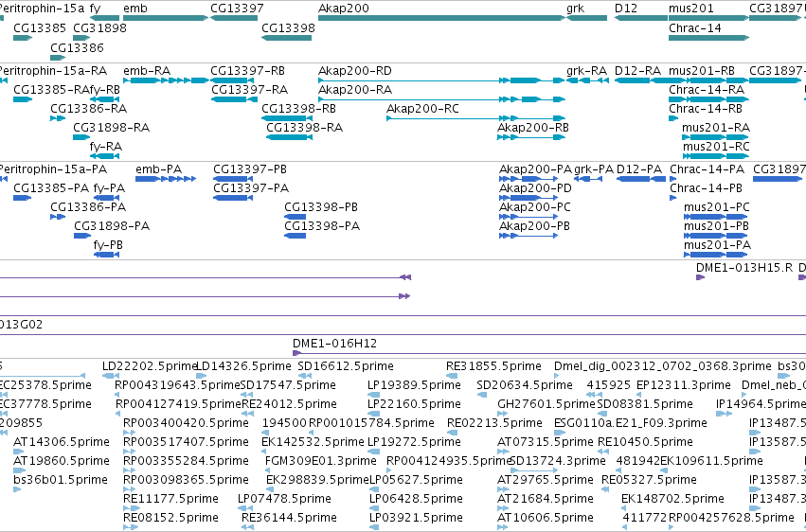Click the emb gene label
This screenshot has width=806, height=532.
[135, 9]
